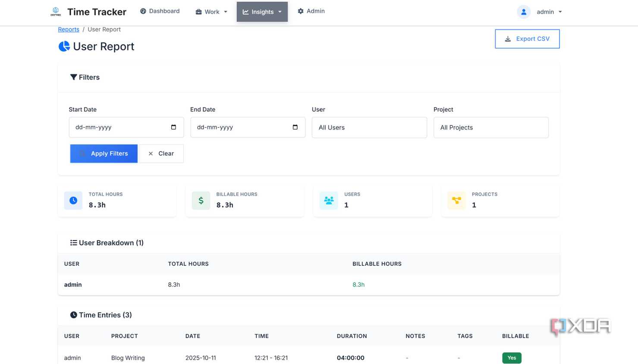Viewport: 638px width, 364px height.
Task: Click the Export CSV button
Action: pyautogui.click(x=527, y=39)
